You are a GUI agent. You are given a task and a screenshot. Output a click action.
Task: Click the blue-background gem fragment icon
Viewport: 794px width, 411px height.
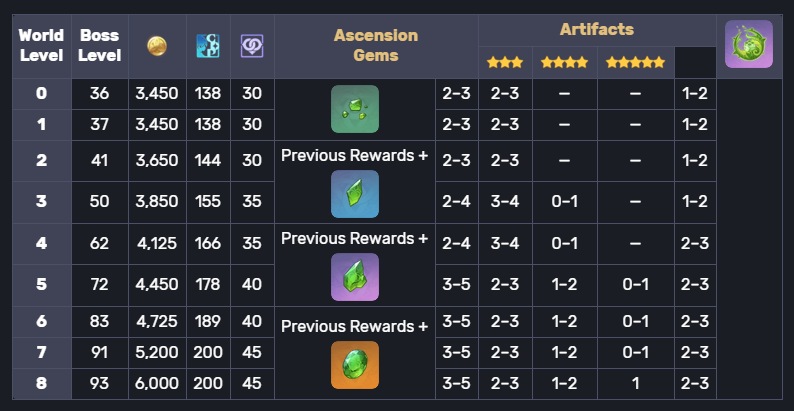click(x=355, y=194)
